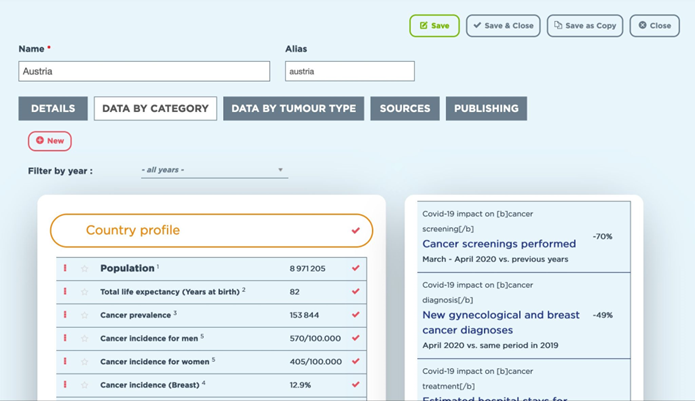Screen dimensions: 695x401
Task: Click the value 153 844
Action: coord(304,315)
